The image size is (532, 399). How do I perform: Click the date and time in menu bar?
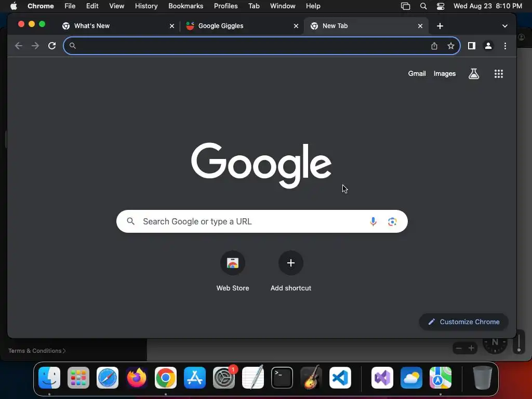click(x=487, y=6)
